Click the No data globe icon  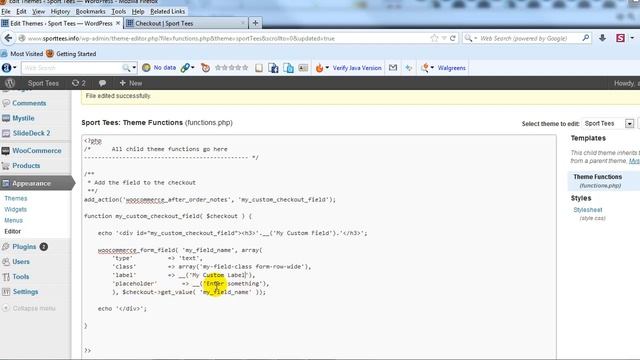146,68
